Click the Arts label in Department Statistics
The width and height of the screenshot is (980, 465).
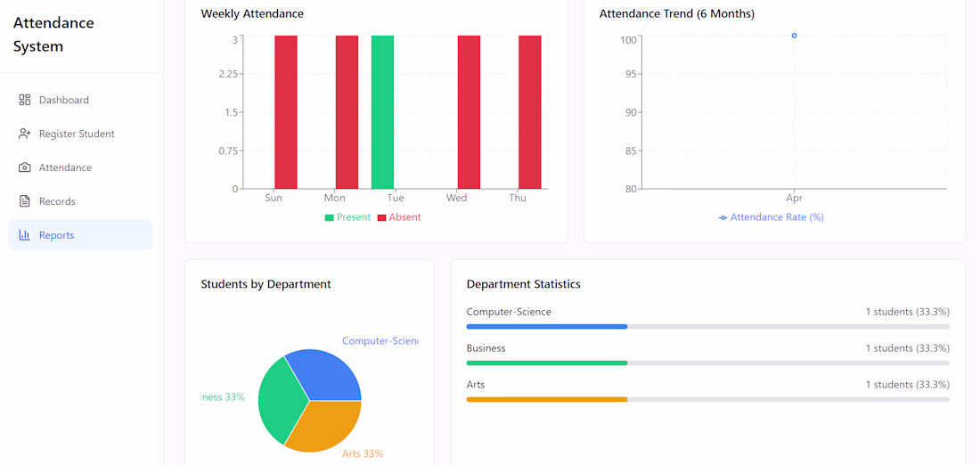(x=476, y=384)
